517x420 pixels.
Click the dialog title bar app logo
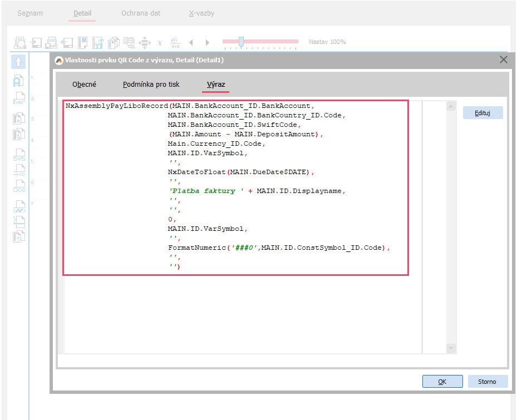pos(59,60)
